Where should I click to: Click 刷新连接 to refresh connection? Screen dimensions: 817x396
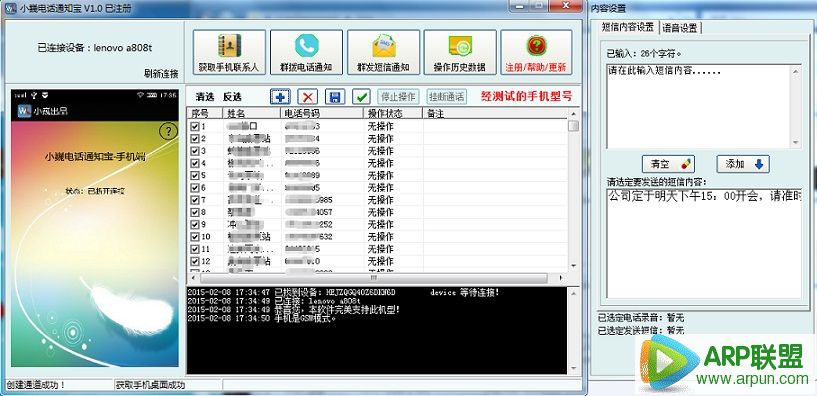click(x=161, y=73)
